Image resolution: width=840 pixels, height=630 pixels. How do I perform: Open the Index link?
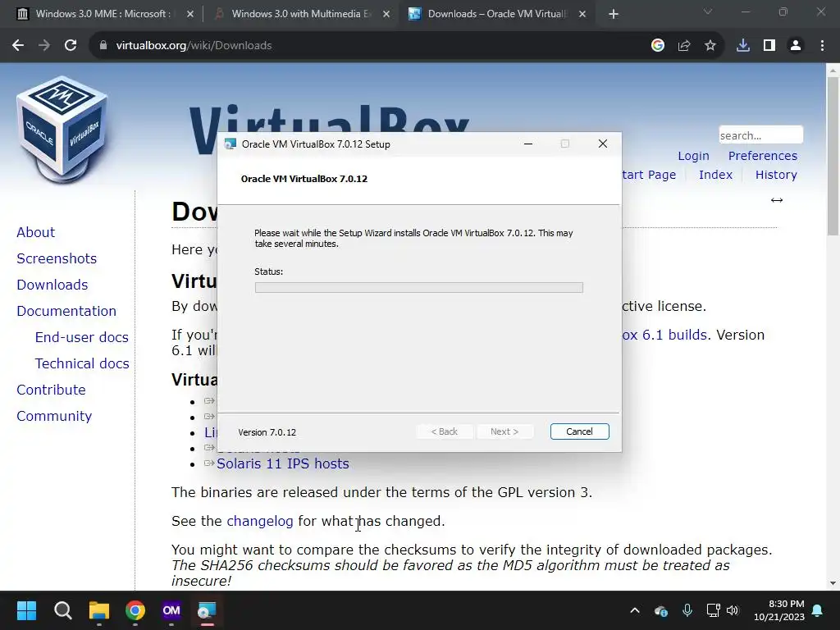coord(715,175)
